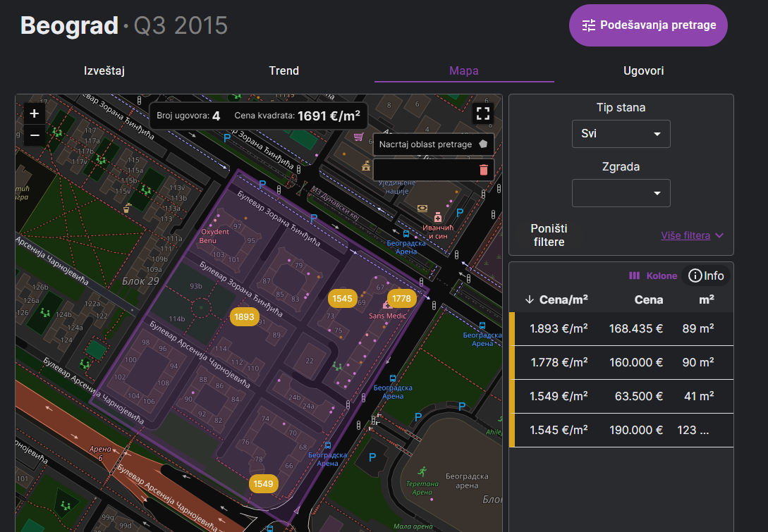Viewport: 768px width, 532px height.
Task: Zoom out of the map
Action: click(x=34, y=134)
